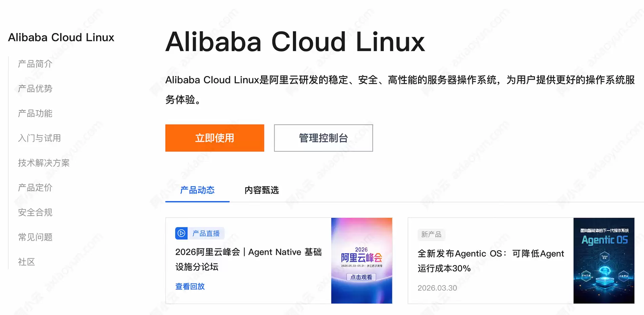
Task: Click the Agentic OS poster thumbnail
Action: (x=604, y=261)
